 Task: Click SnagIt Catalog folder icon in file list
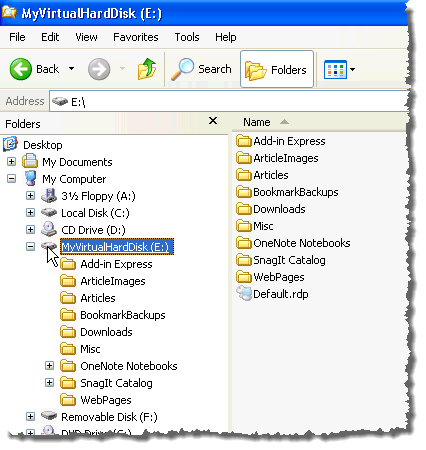pos(244,260)
